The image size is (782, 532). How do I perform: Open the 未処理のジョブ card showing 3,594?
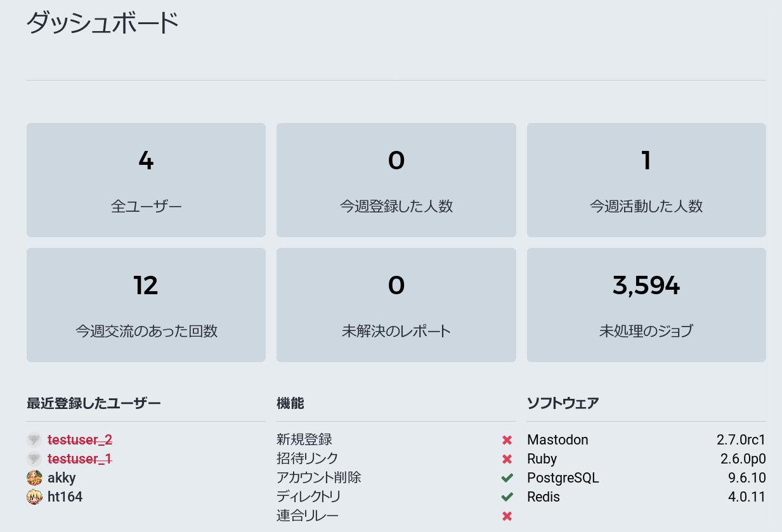click(646, 305)
